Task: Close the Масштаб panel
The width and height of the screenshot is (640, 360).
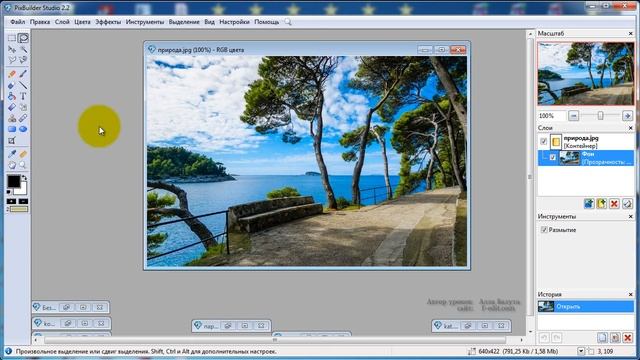Action: pyautogui.click(x=631, y=33)
